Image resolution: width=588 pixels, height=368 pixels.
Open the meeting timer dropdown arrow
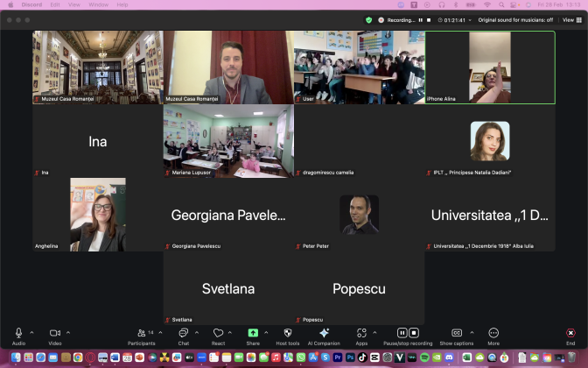470,19
